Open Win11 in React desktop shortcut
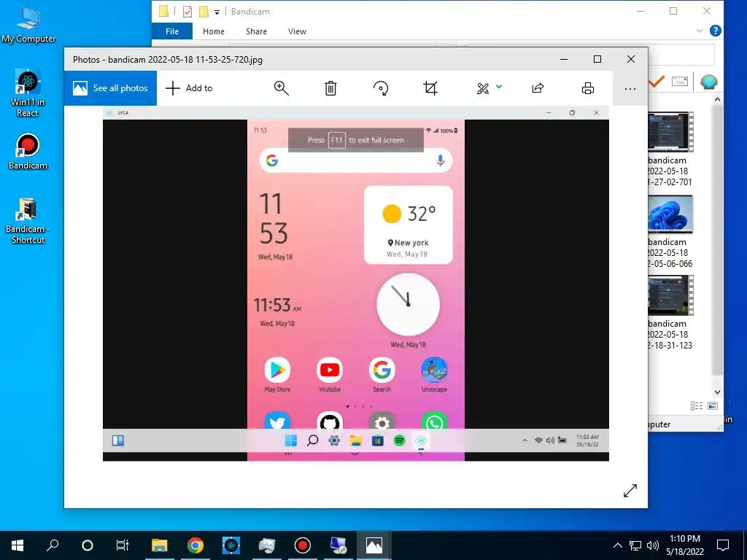 tap(28, 93)
